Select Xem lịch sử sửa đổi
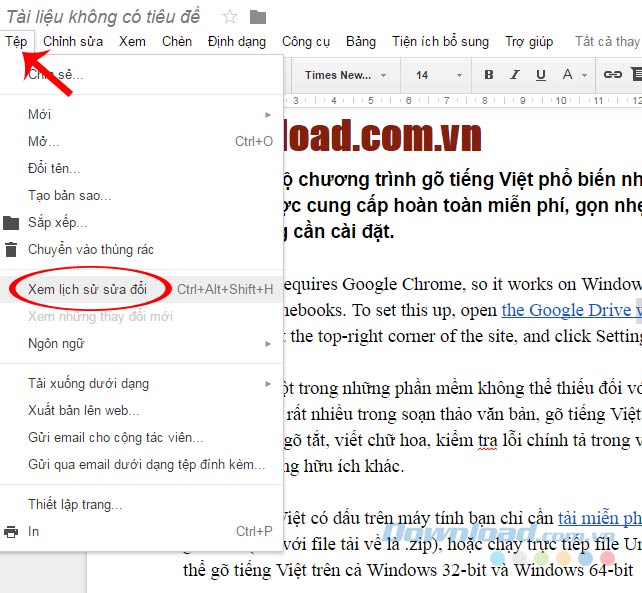642x593 pixels. click(88, 289)
